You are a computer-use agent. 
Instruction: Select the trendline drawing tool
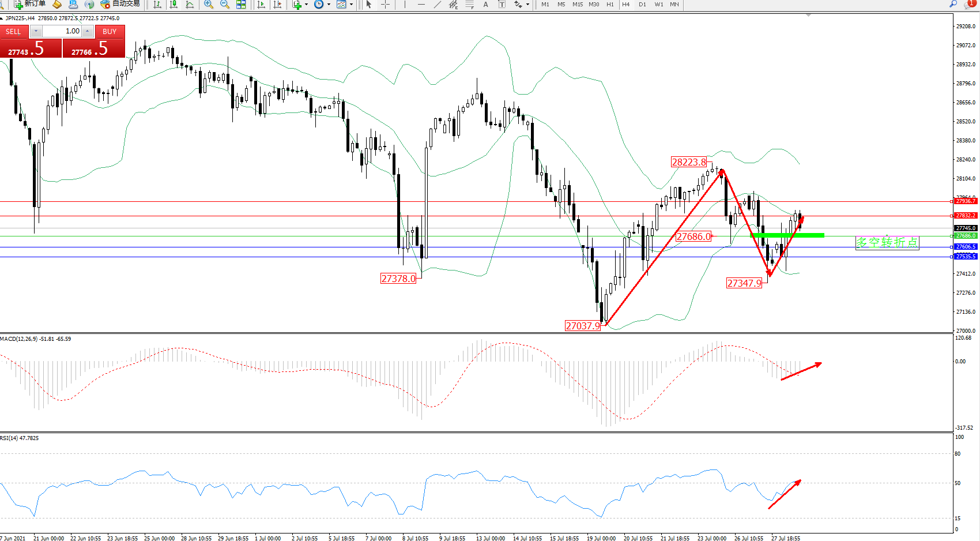[x=437, y=4]
